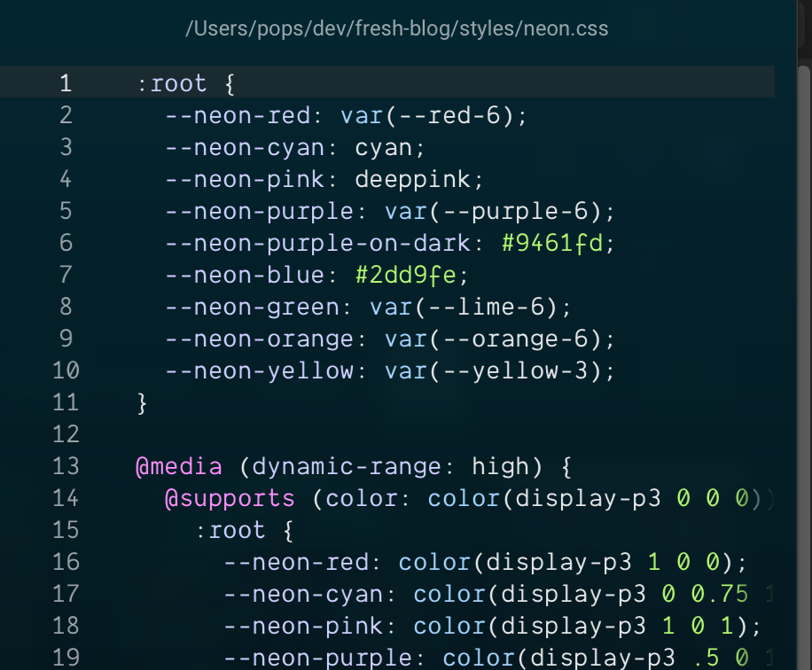Click the var(--yellow-3) value
Image resolution: width=812 pixels, height=670 pixels.
click(x=499, y=370)
